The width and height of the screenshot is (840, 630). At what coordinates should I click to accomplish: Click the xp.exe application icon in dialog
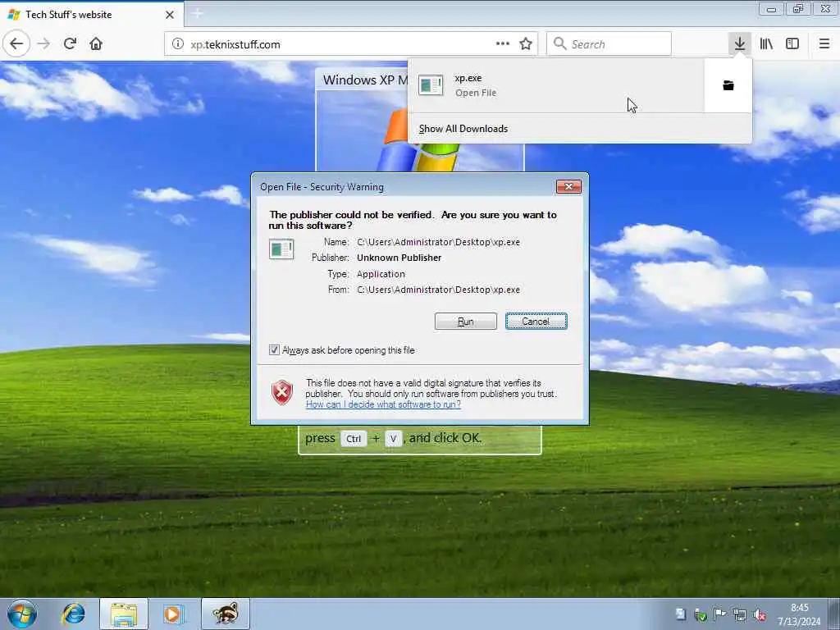(281, 249)
